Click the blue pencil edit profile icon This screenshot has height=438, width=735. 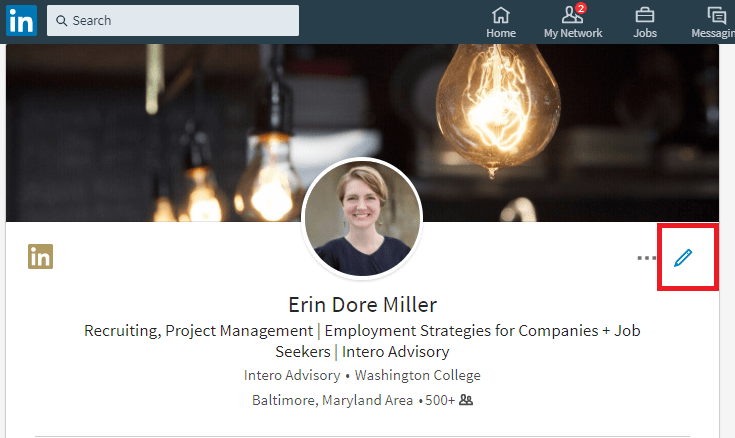click(x=683, y=258)
